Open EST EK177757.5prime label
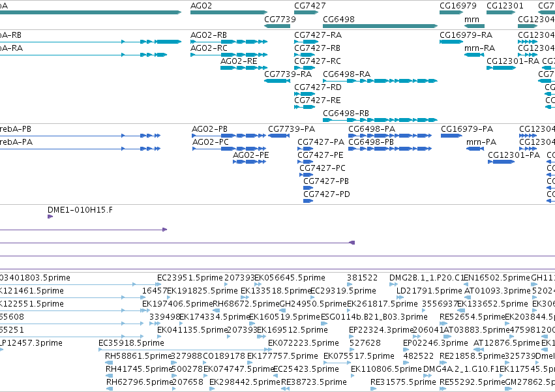The image size is (555, 392). [282, 356]
